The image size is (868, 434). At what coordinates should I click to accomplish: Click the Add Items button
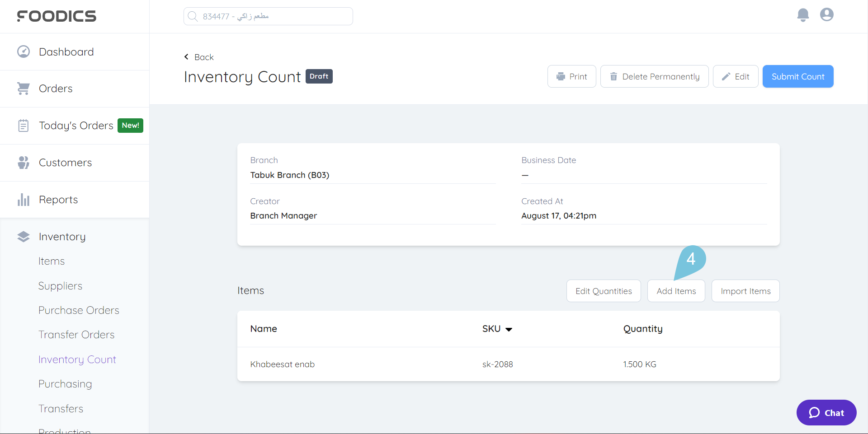(676, 291)
